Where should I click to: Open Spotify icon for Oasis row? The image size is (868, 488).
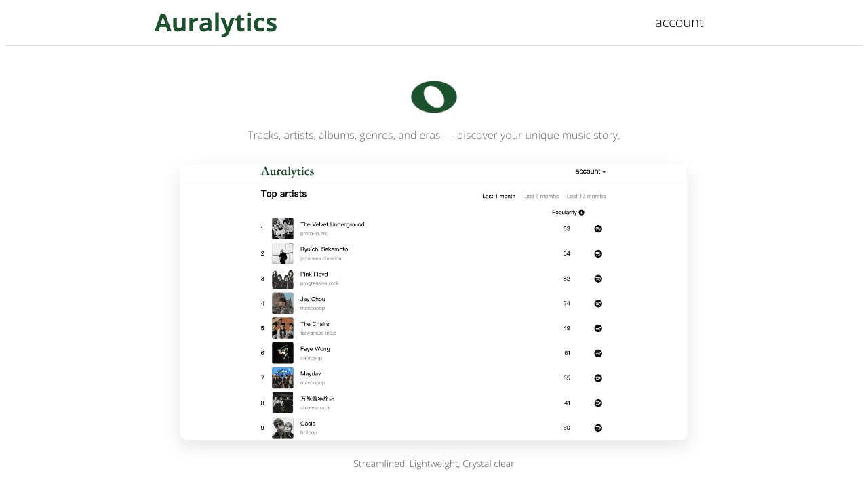click(x=598, y=428)
